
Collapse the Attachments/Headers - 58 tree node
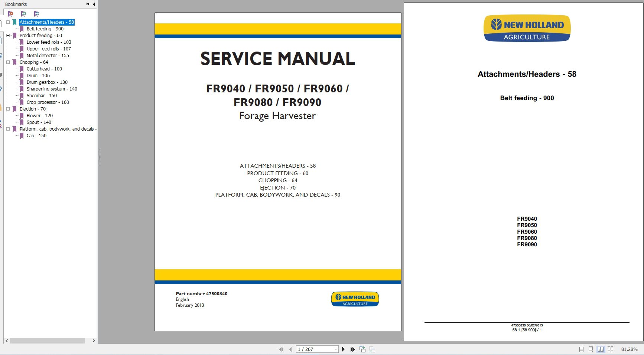8,22
